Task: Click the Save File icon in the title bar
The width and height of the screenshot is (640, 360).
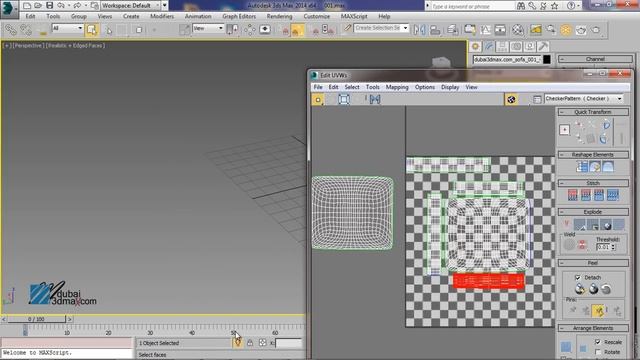Action: tap(49, 5)
